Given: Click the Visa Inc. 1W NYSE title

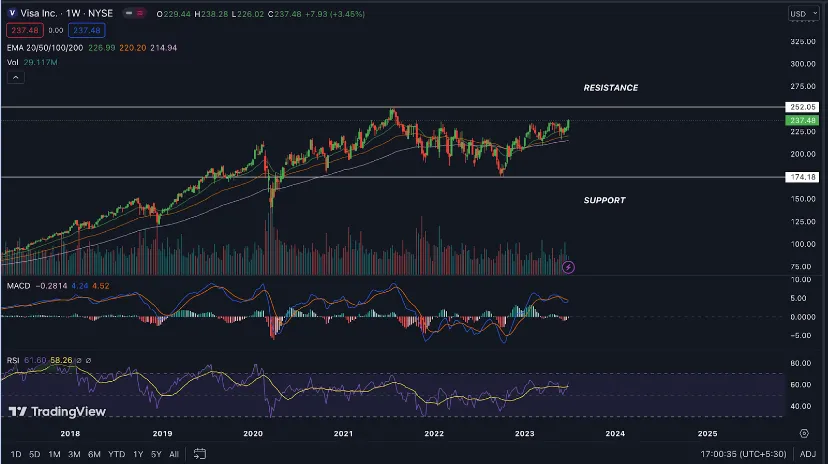Looking at the screenshot, I should pos(67,13).
